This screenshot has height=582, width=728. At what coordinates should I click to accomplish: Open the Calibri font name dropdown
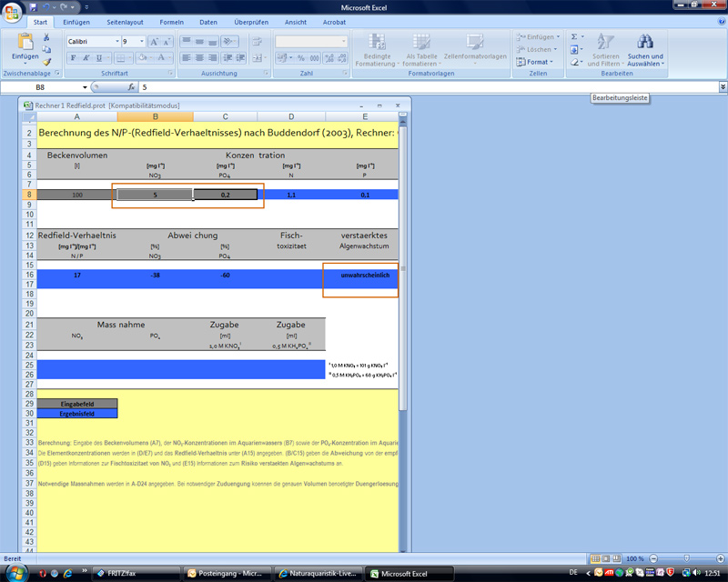[x=116, y=42]
